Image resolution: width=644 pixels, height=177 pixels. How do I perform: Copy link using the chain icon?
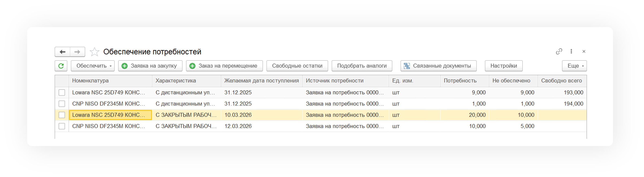point(559,51)
